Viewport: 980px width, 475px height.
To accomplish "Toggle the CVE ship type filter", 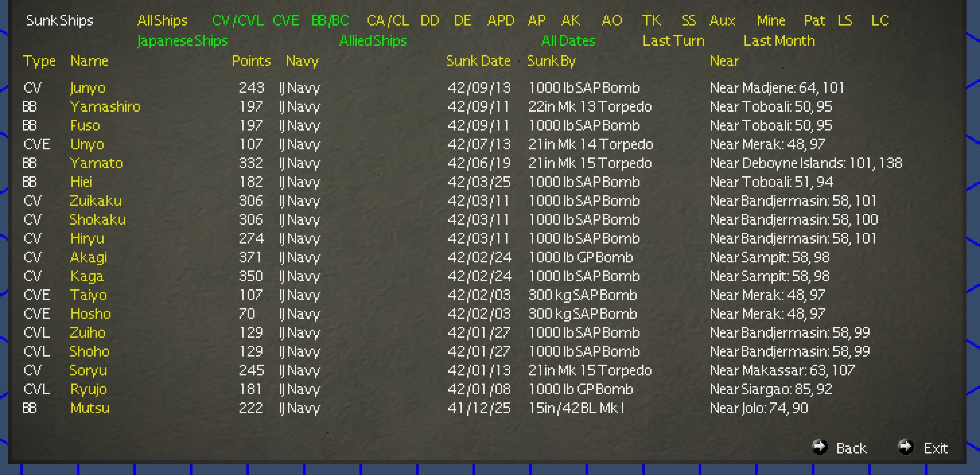I will 286,20.
